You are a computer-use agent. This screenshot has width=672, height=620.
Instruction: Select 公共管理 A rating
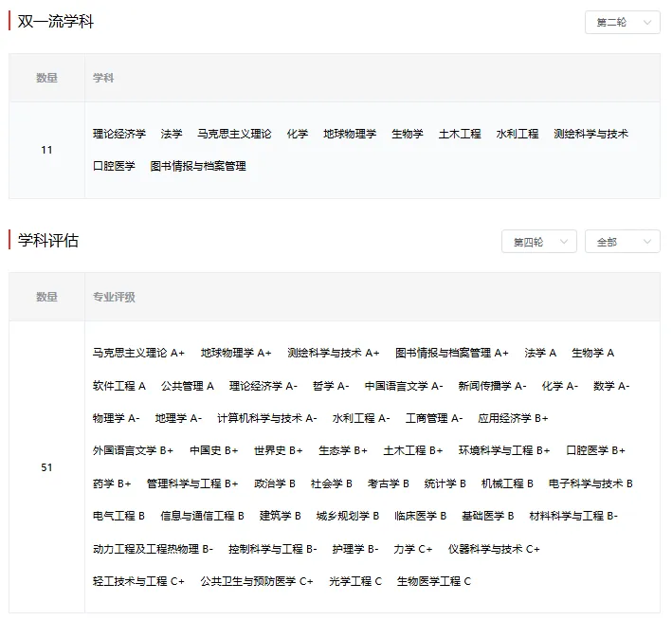(188, 386)
